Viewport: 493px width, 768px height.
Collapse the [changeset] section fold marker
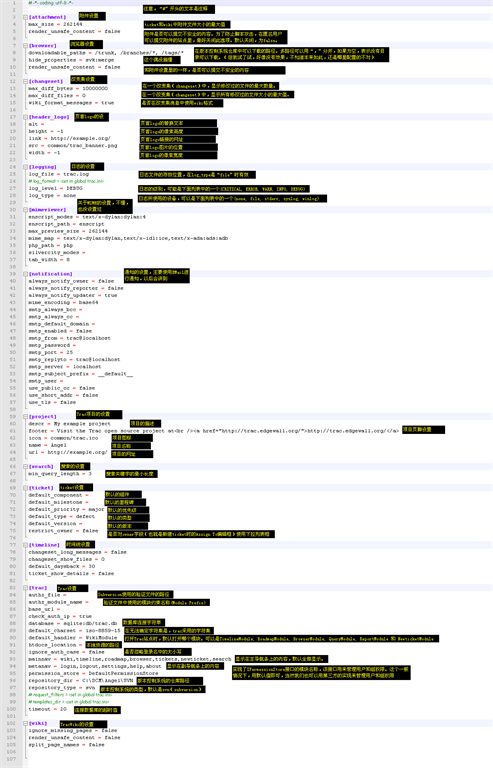tap(25, 81)
